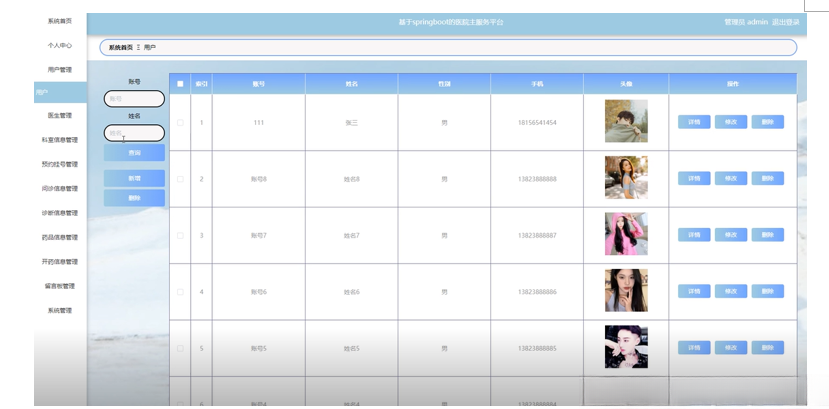Click 详情 for 账号8 row
Screen dimensions: 829x409
pos(694,178)
